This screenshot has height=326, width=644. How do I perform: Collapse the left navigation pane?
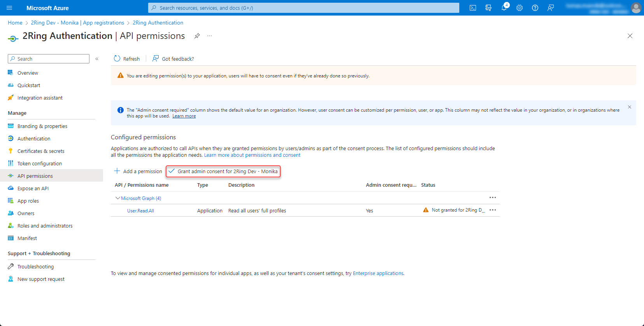[x=97, y=59]
